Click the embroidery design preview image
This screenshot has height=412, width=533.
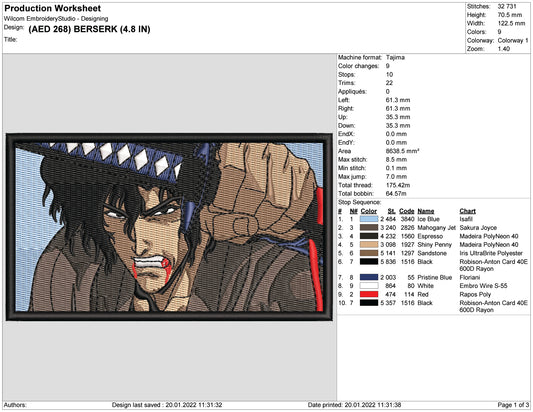click(169, 227)
